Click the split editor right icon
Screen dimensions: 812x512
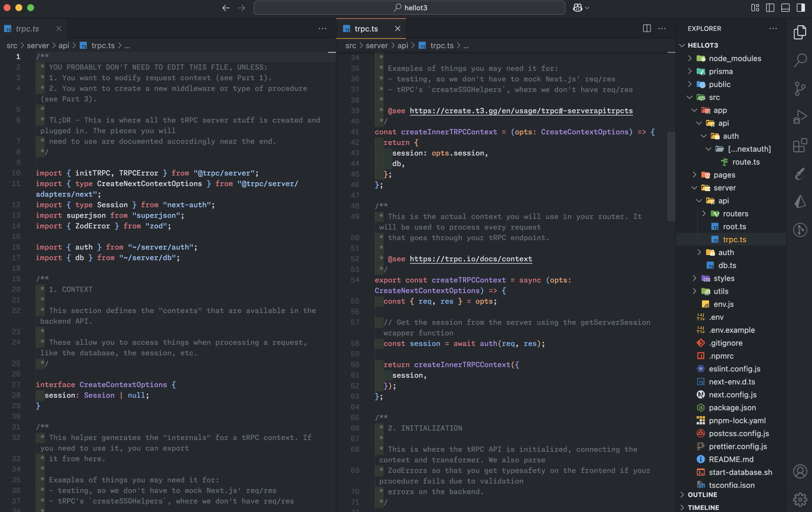click(646, 28)
